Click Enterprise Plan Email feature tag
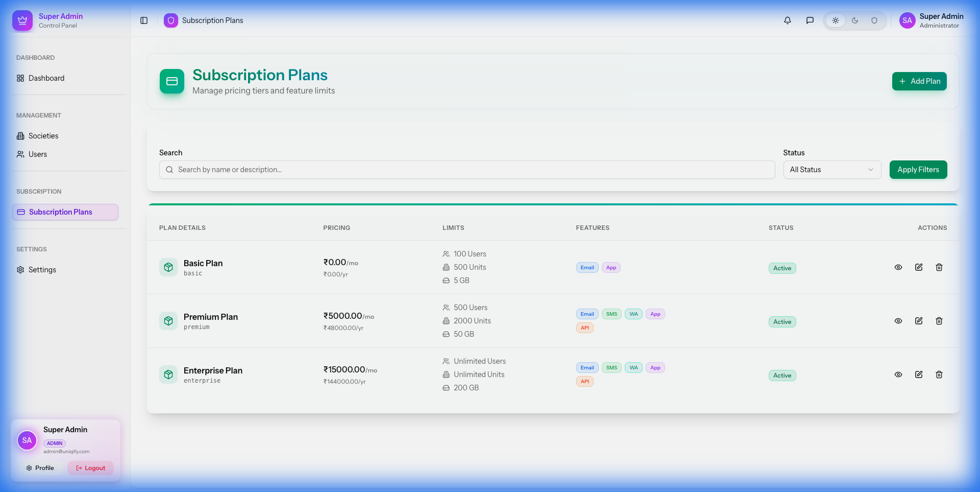 tap(587, 368)
